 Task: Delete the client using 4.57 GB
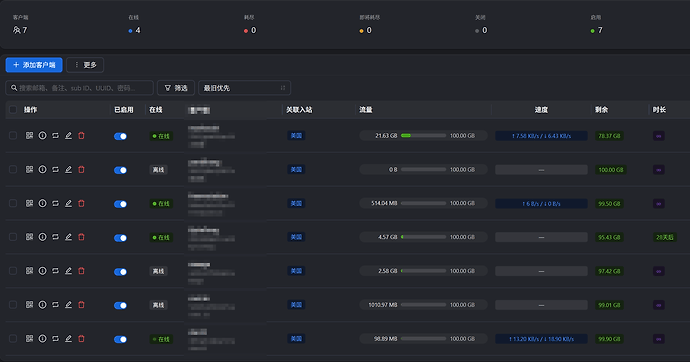(81, 237)
